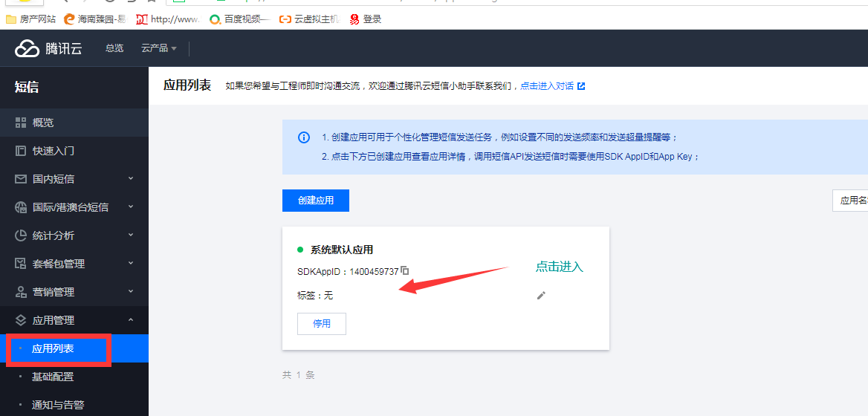The height and width of the screenshot is (416, 868).
Task: Expand the 统计分析 chevron
Action: coord(131,235)
